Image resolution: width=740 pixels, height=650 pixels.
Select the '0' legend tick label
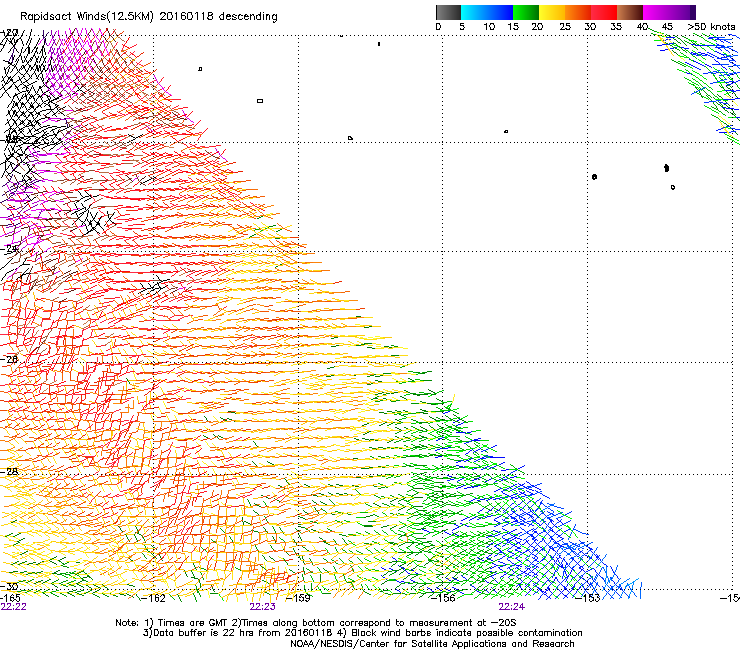click(438, 27)
